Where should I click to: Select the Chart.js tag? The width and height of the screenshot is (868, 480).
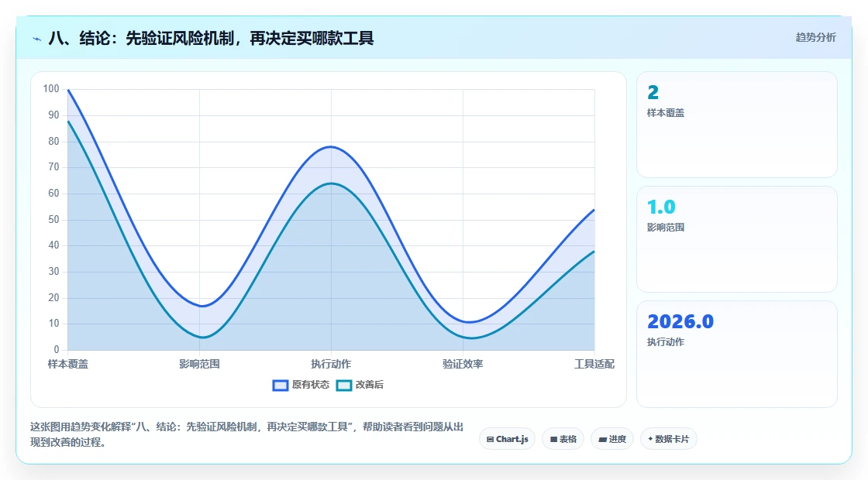(x=507, y=439)
